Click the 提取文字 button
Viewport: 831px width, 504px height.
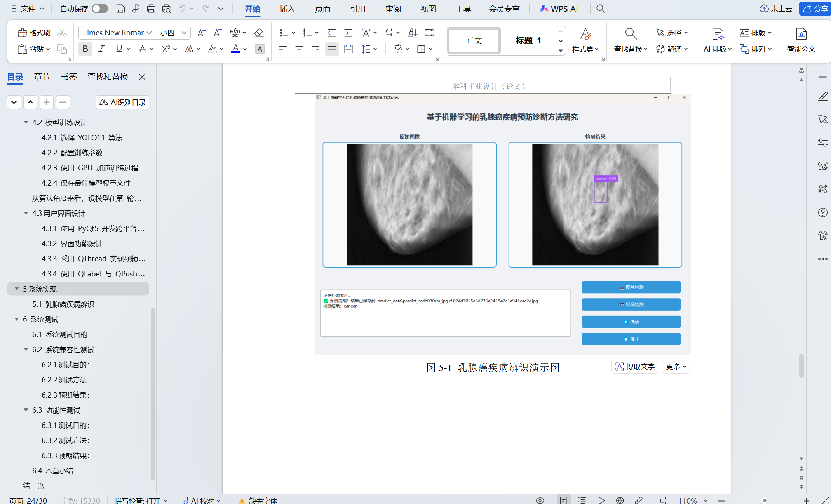tap(635, 367)
